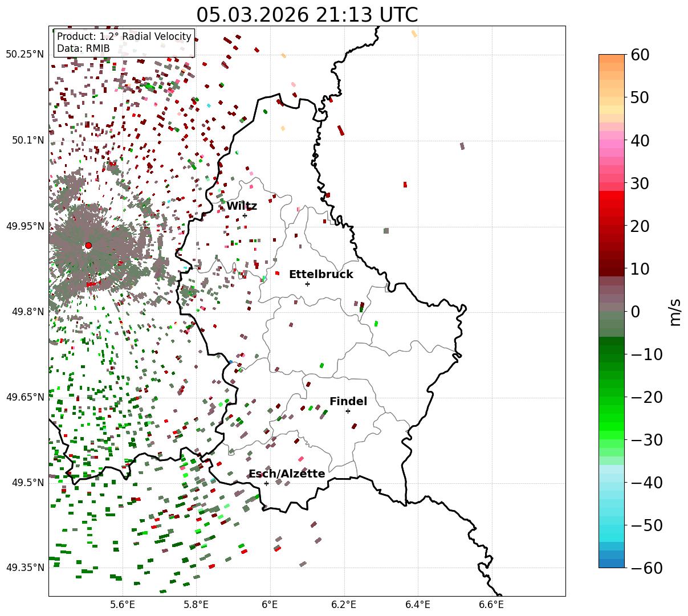Click the colorbar value 0
The image size is (688, 616).
(x=635, y=312)
